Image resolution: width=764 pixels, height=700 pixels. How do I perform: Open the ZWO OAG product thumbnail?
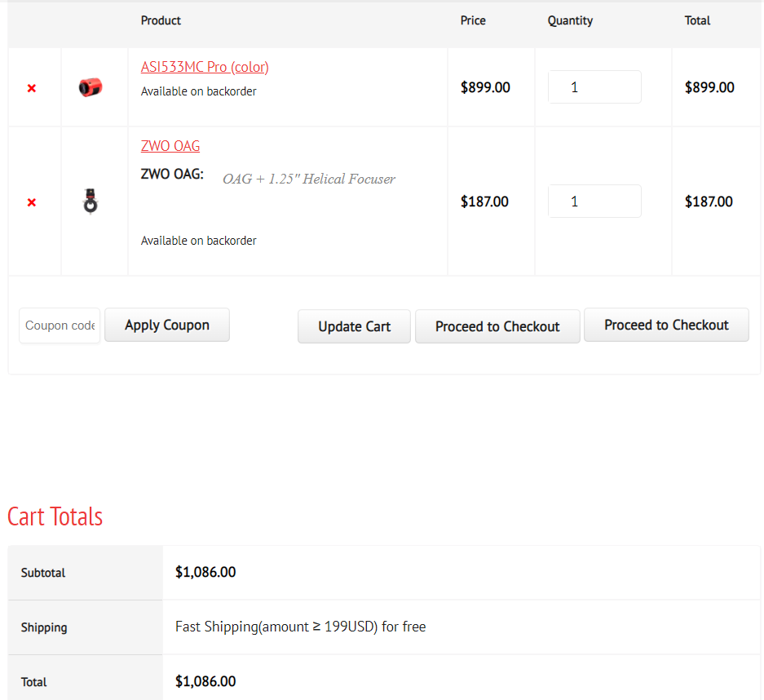click(91, 201)
